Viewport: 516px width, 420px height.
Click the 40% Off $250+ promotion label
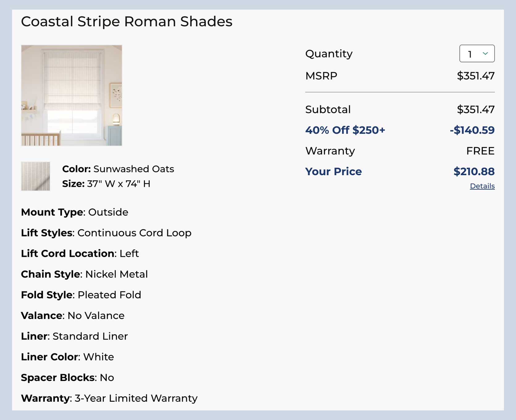[345, 130]
